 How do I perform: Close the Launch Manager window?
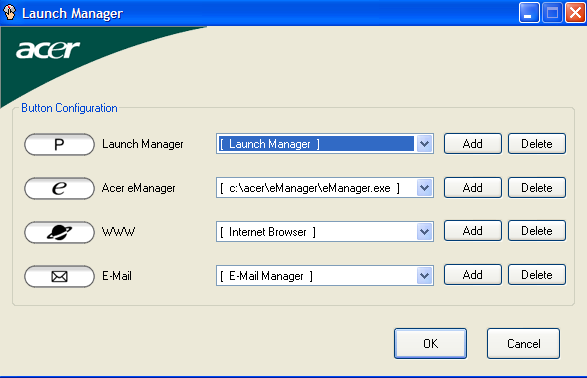pyautogui.click(x=575, y=13)
